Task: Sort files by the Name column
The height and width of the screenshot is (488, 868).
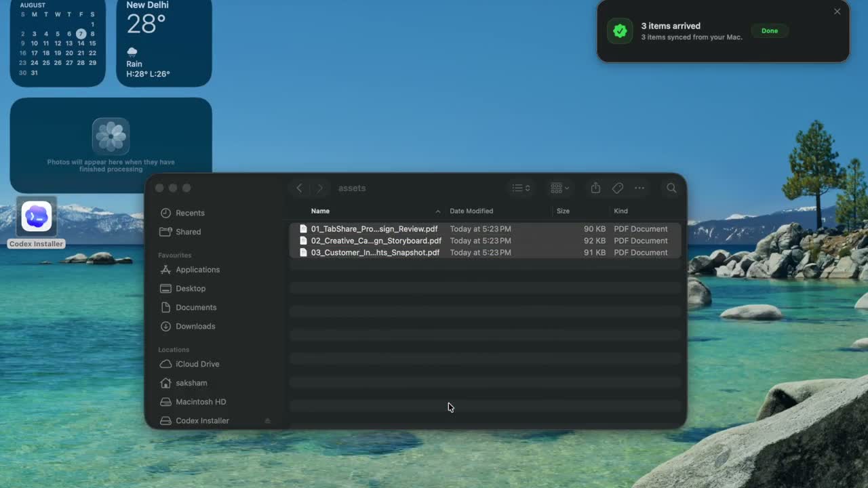Action: [x=320, y=211]
